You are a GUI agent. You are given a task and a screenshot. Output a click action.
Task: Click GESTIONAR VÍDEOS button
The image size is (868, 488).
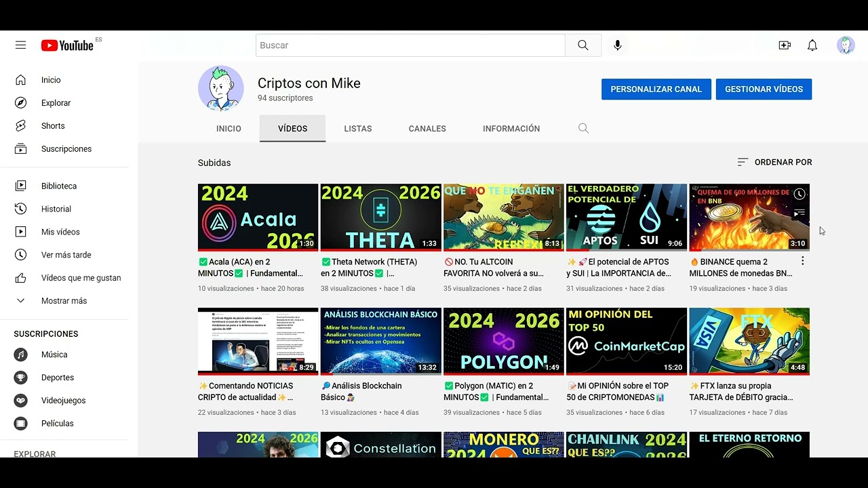pos(764,89)
